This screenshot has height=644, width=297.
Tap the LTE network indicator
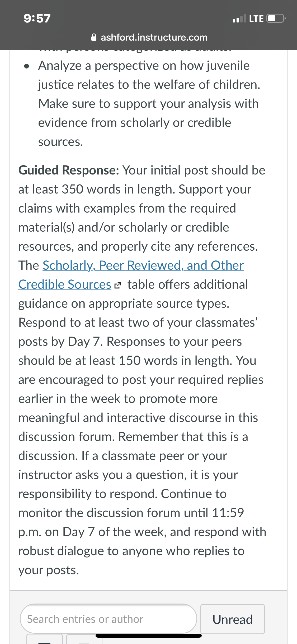point(256,19)
